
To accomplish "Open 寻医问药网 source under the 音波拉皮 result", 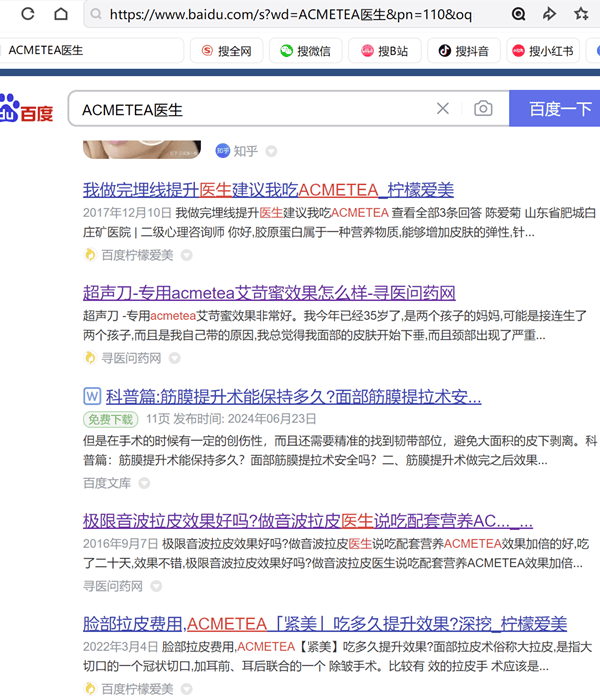I will (x=113, y=586).
